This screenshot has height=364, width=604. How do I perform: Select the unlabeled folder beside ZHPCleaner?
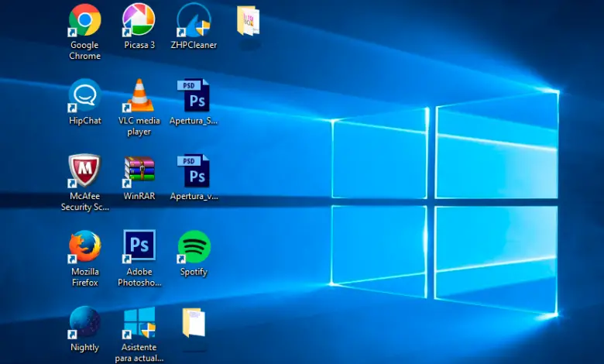248,21
